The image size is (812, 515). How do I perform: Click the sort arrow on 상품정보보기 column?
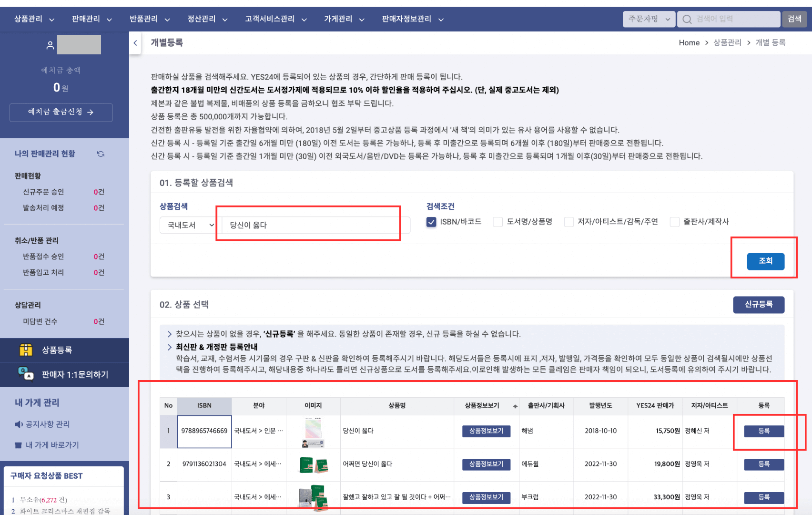(x=515, y=406)
